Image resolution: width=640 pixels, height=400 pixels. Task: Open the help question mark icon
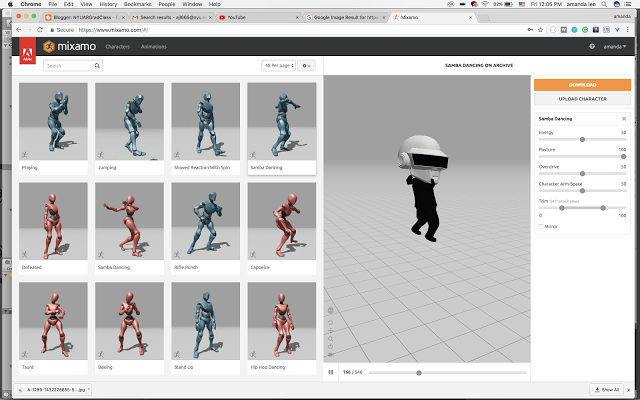click(592, 47)
